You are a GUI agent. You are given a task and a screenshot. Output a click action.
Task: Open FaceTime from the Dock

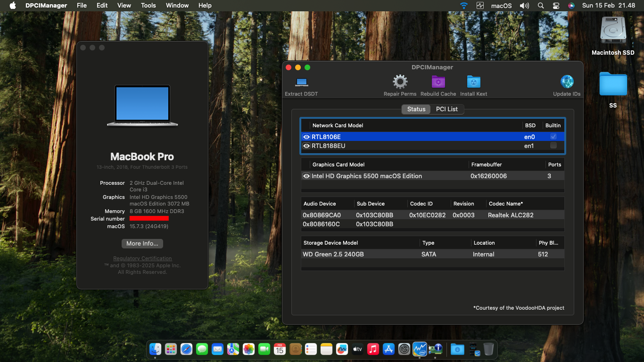(x=264, y=349)
